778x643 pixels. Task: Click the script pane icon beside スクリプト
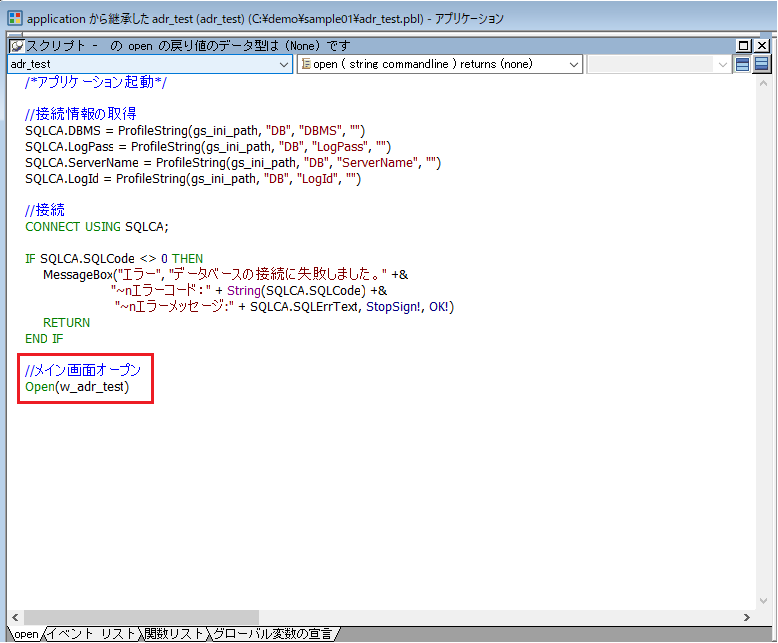point(17,46)
